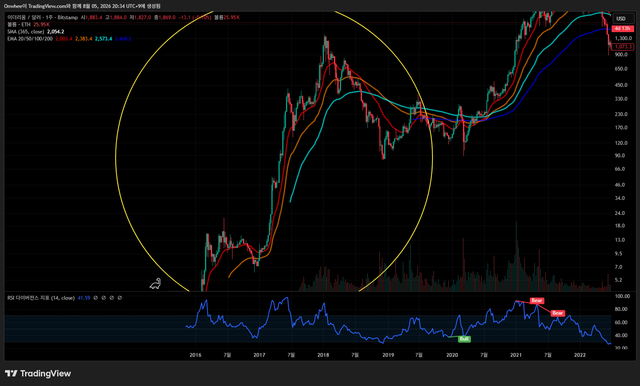
Task: Click the 9.5 price axis value
Action: click(x=618, y=253)
